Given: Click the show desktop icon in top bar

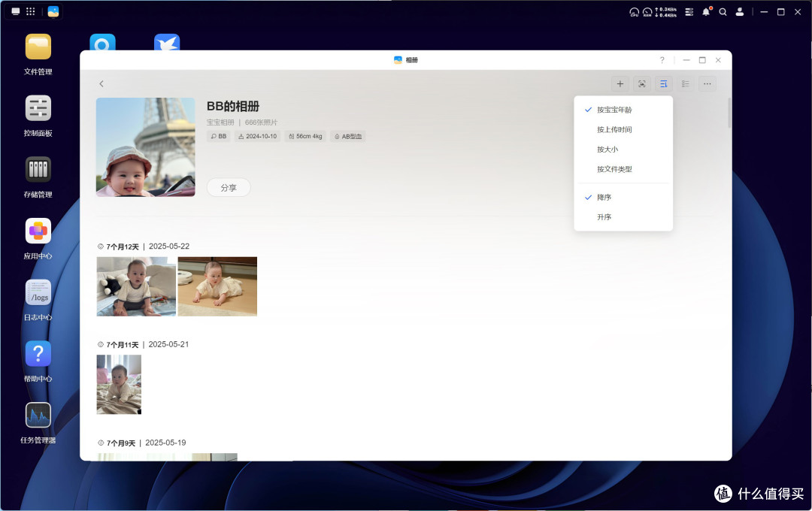Looking at the screenshot, I should [x=16, y=11].
